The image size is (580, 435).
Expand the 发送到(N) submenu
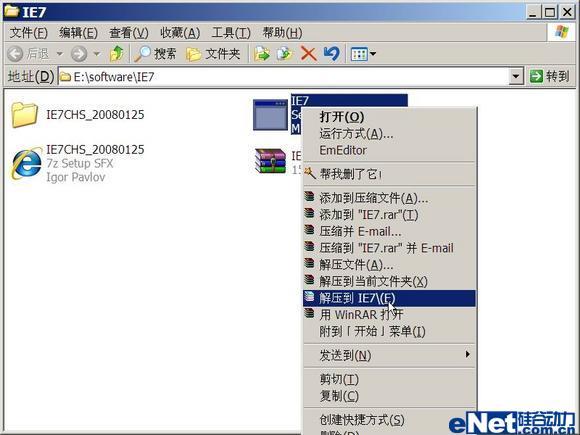coord(389,355)
